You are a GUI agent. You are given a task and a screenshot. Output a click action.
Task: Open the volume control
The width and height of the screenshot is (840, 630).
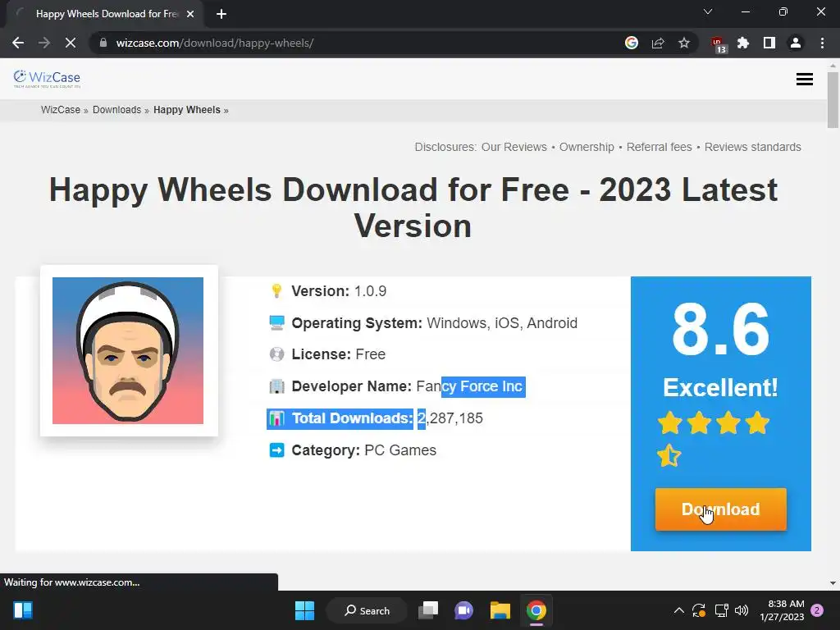click(x=742, y=610)
